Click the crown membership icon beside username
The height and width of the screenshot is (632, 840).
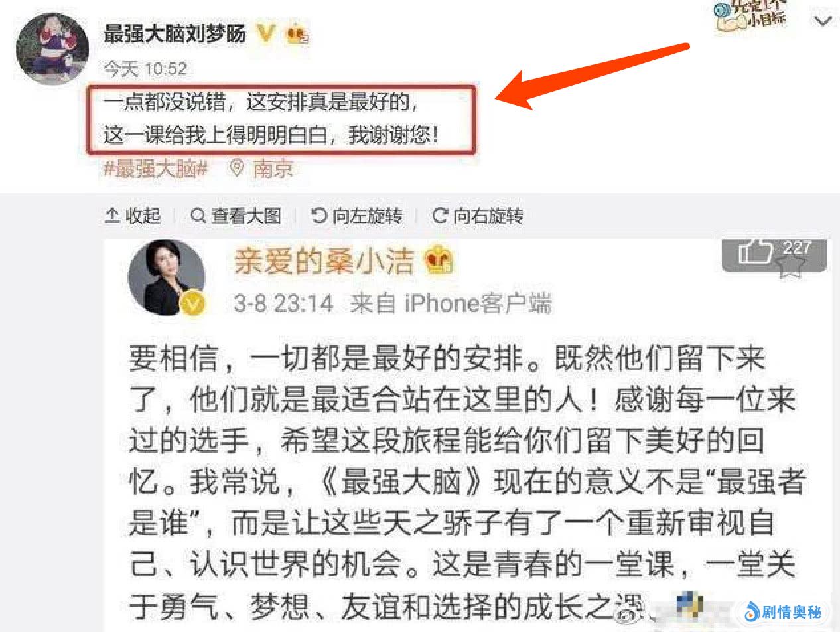click(x=297, y=34)
